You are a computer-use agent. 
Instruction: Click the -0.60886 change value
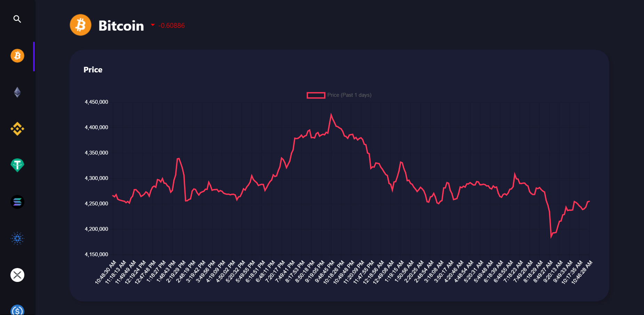pyautogui.click(x=172, y=25)
